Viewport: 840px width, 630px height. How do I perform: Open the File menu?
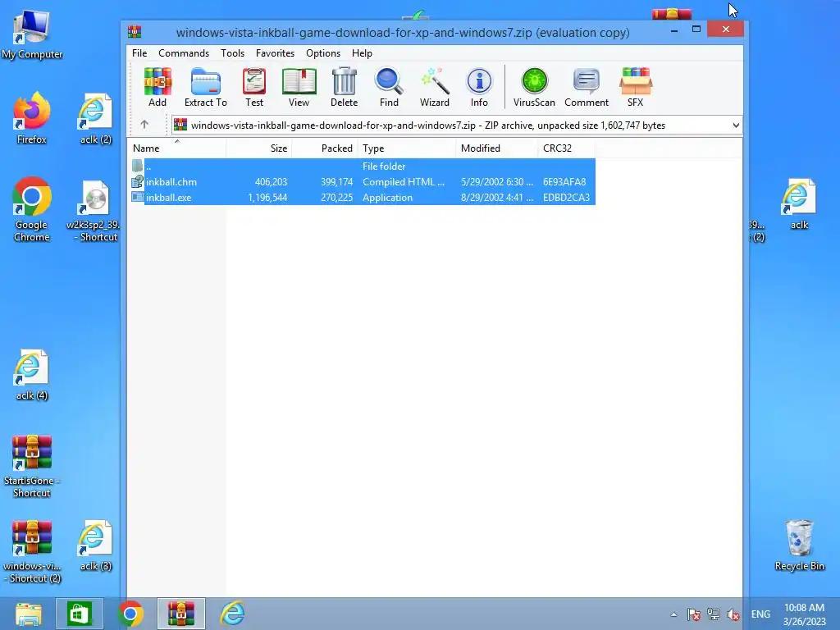point(139,53)
